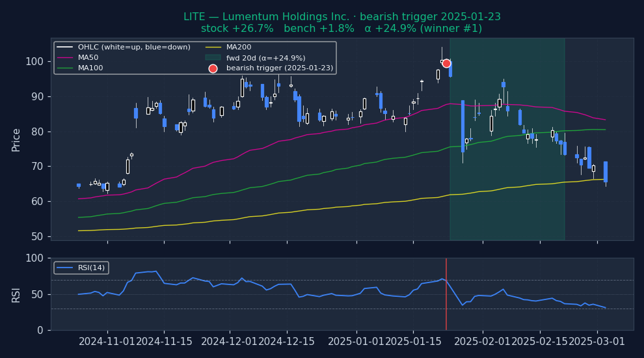644x358 pixels.
Task: Click the red vertical line in the RSI panel
Action: click(446, 306)
